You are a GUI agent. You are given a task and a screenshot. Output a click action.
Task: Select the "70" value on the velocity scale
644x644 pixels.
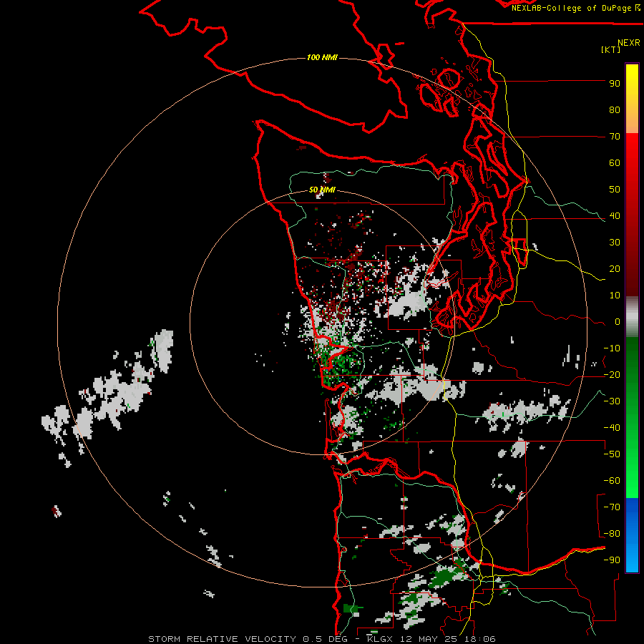[615, 137]
